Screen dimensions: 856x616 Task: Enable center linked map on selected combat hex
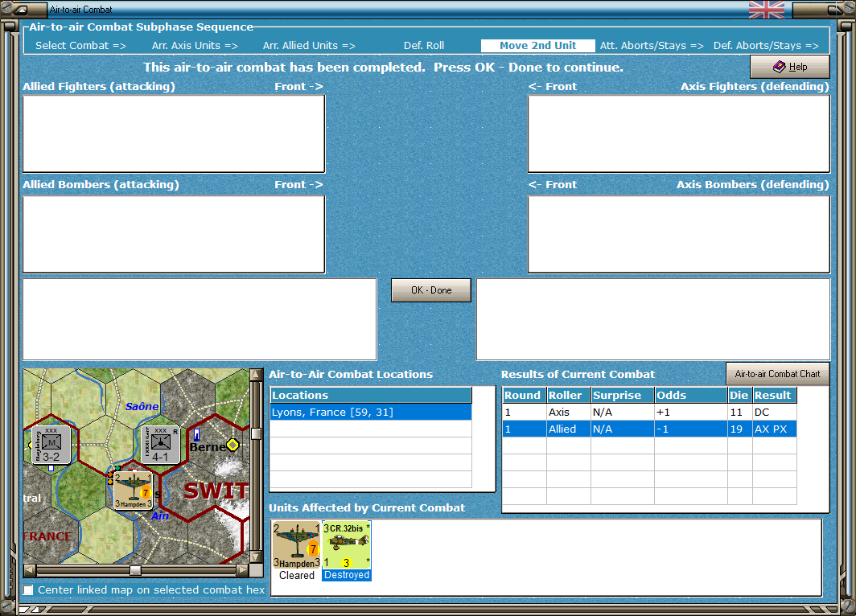[x=28, y=589]
